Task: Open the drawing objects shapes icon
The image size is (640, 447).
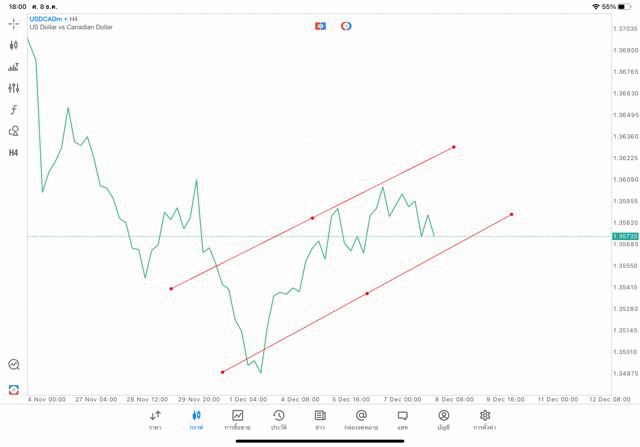Action: (x=14, y=131)
